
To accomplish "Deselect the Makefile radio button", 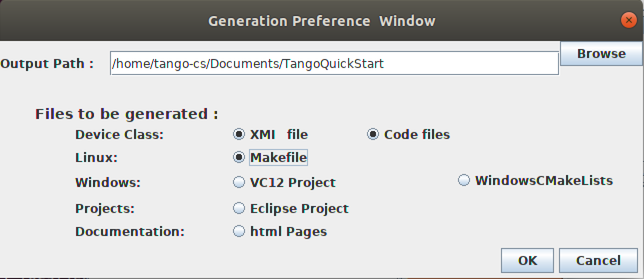I will coord(270,157).
